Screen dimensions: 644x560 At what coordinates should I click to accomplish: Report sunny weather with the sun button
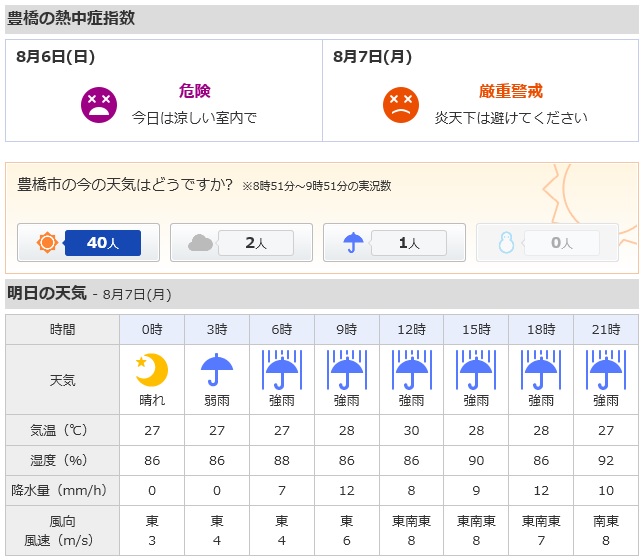[x=88, y=242]
